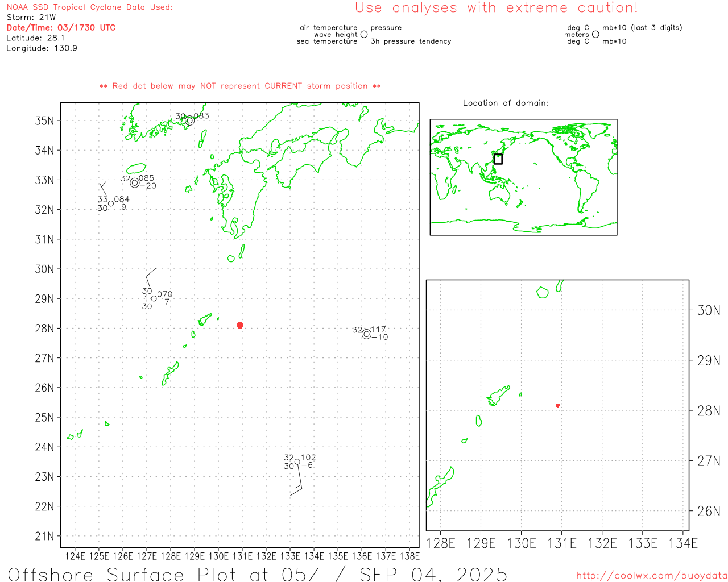Click the red storm position dot on main map
728x582 pixels.
(x=240, y=325)
